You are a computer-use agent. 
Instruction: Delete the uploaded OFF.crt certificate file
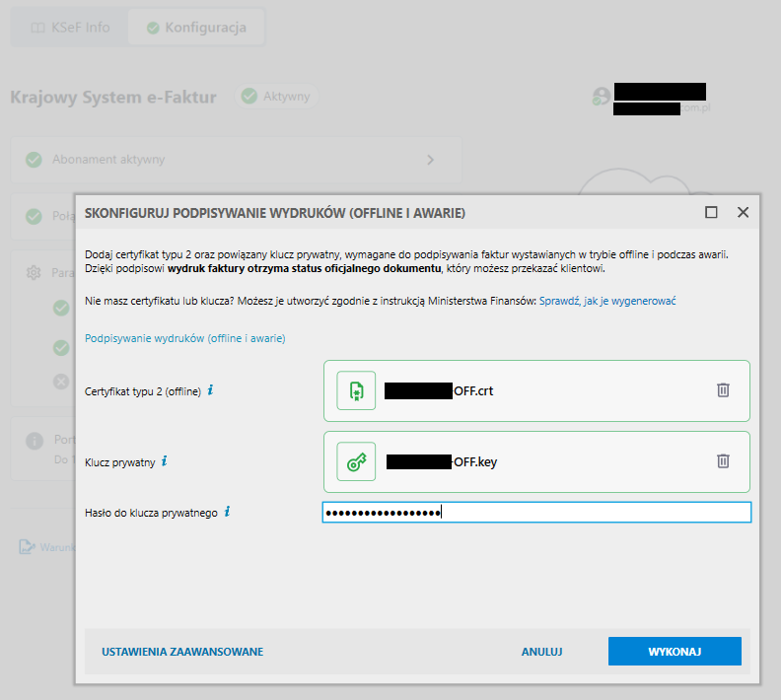[x=723, y=390]
